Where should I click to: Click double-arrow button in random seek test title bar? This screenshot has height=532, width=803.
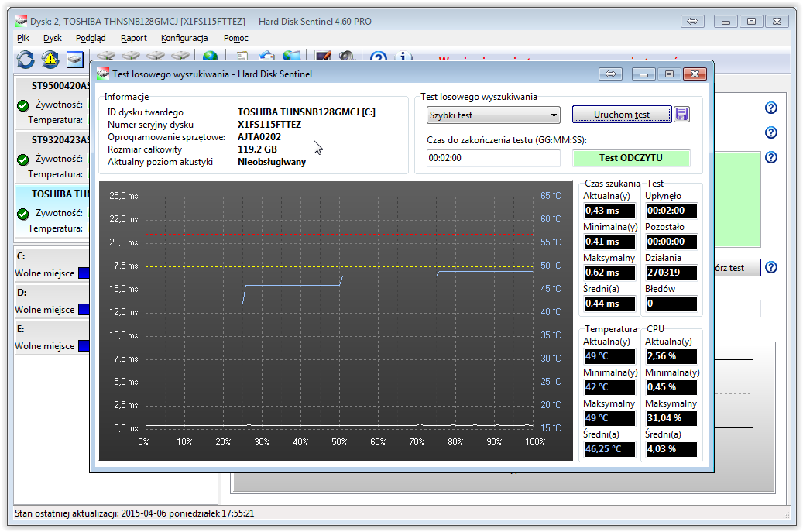coord(610,74)
